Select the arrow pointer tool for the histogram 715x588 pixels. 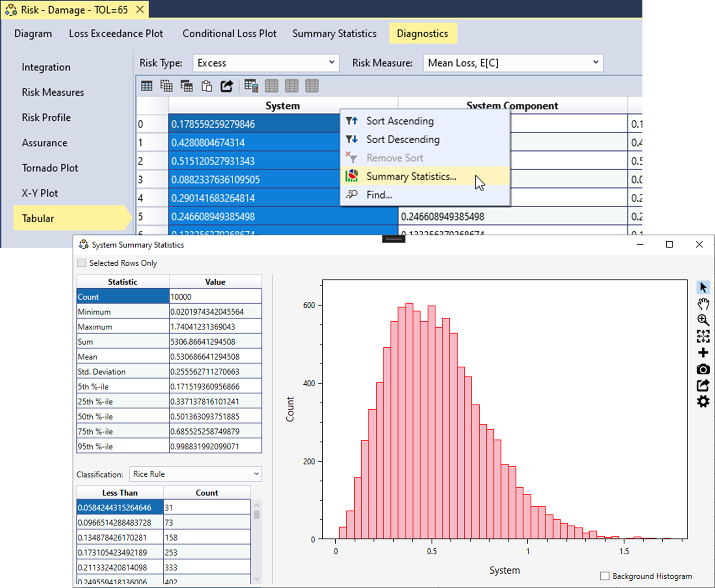click(x=704, y=288)
